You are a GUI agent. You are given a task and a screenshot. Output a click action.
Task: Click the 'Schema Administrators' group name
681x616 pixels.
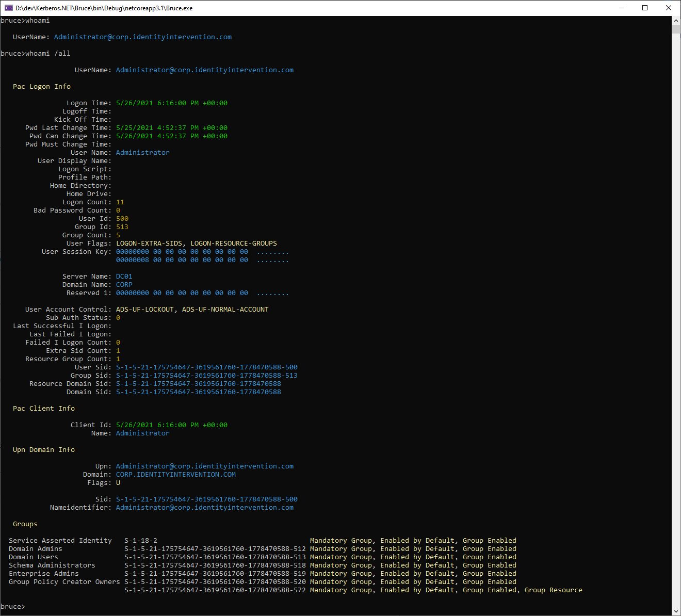pyautogui.click(x=52, y=565)
